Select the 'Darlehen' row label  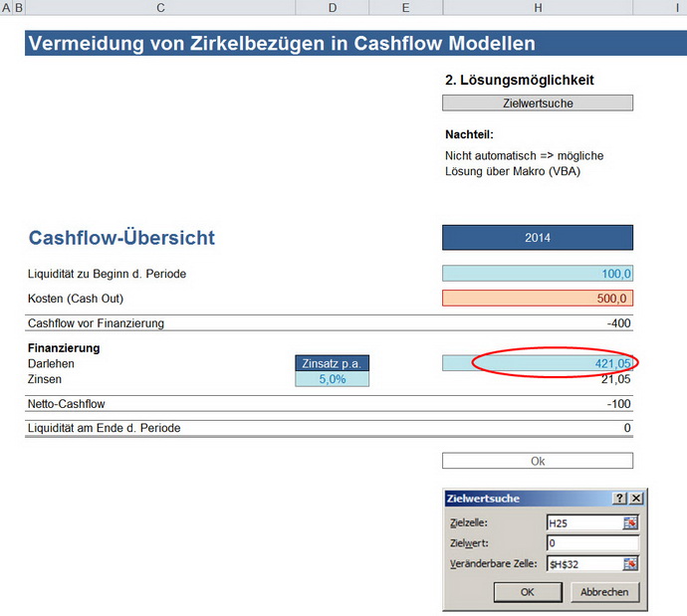51,363
